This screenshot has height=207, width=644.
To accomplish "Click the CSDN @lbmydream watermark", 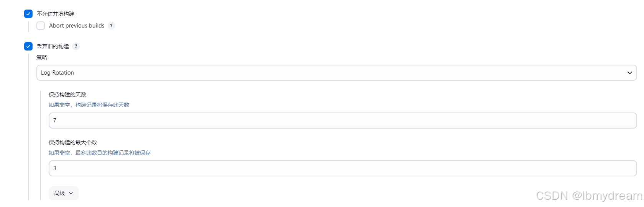I will pyautogui.click(x=589, y=196).
